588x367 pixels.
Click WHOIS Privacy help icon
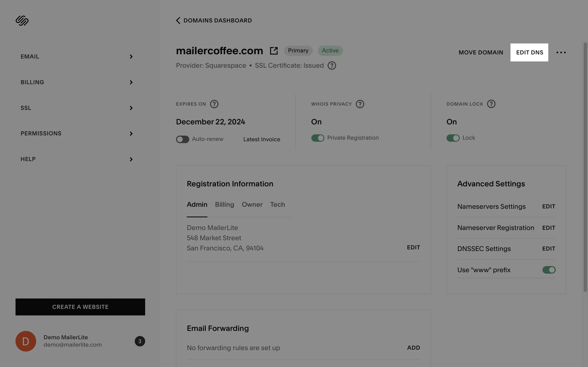point(360,104)
